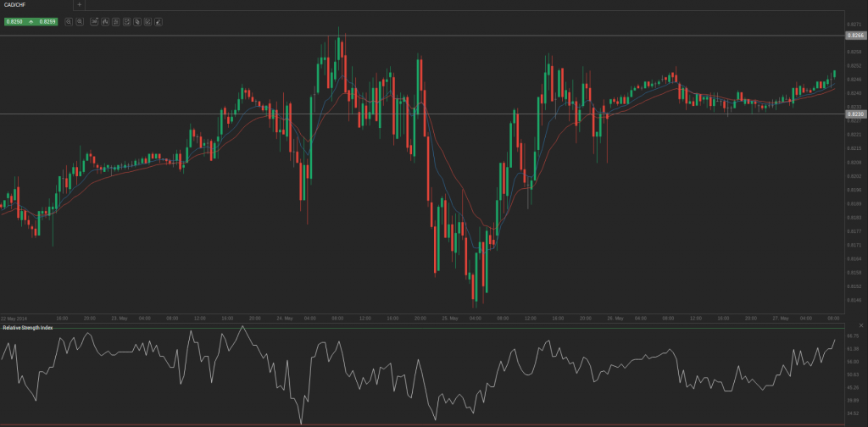This screenshot has height=427, width=868.
Task: Open the timeframe selector icon
Action: 94,21
